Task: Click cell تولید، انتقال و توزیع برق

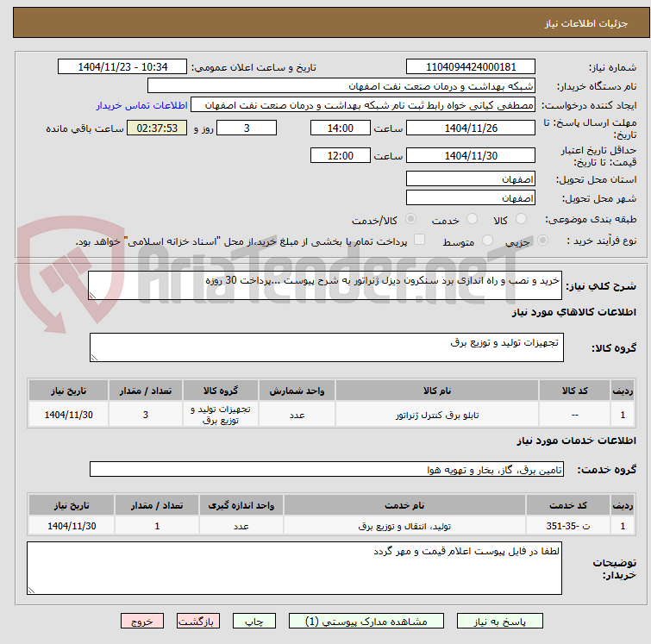Action: [404, 526]
